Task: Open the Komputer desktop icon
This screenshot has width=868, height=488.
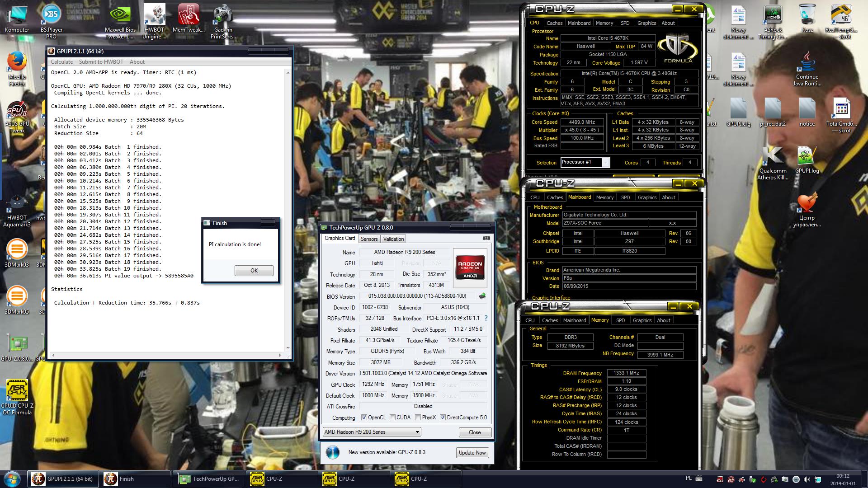Action: [17, 19]
